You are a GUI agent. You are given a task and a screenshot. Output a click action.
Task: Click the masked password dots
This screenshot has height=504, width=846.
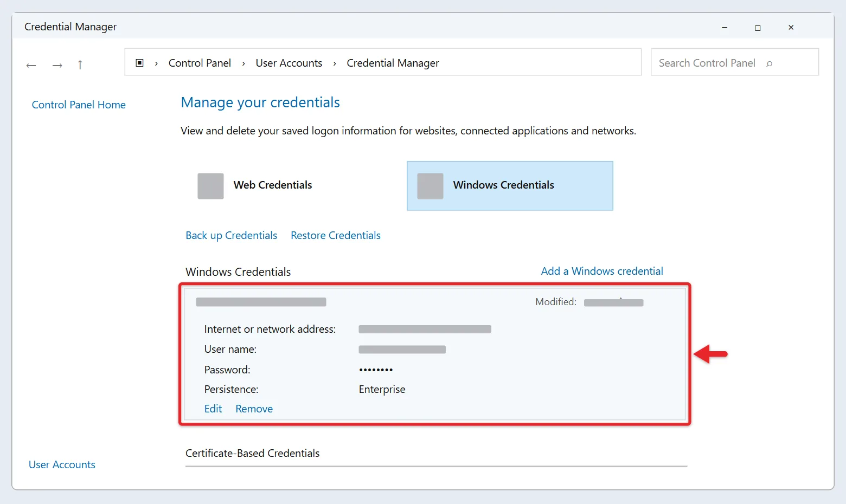tap(376, 370)
